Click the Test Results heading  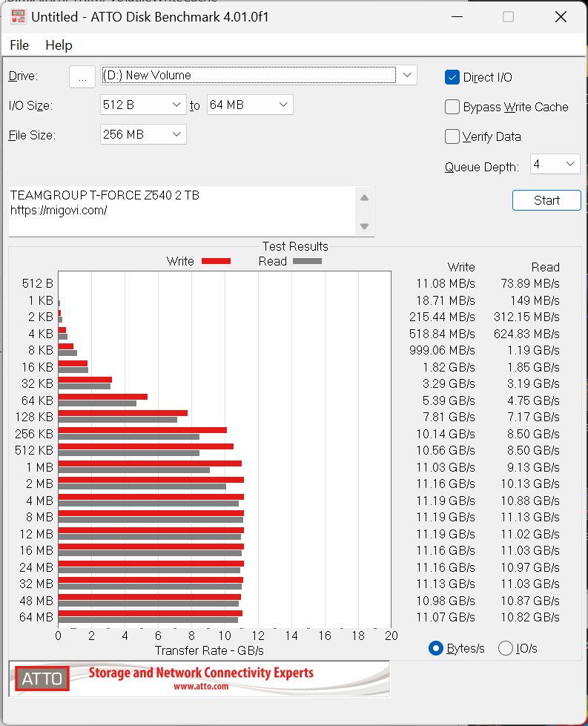[x=295, y=246]
